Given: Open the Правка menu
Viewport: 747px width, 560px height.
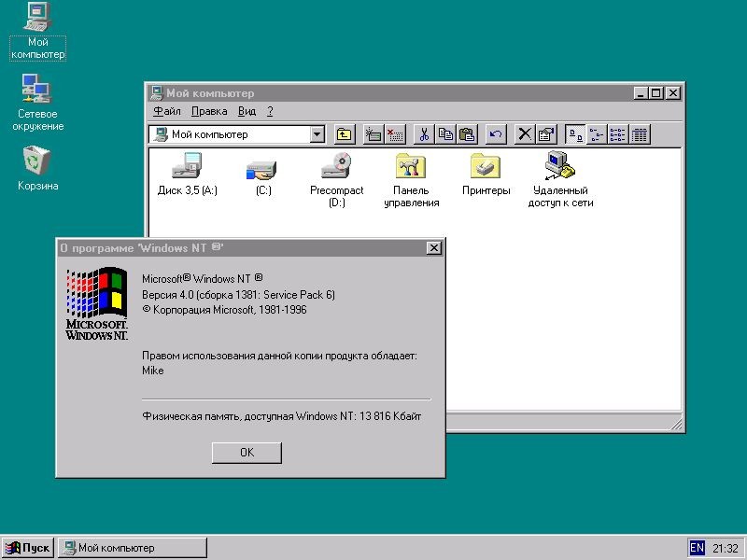Looking at the screenshot, I should coord(209,111).
